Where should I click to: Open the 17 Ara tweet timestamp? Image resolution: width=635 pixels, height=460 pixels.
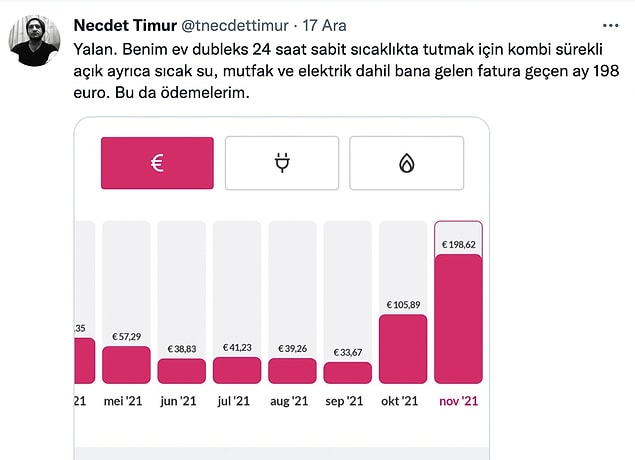coord(324,26)
